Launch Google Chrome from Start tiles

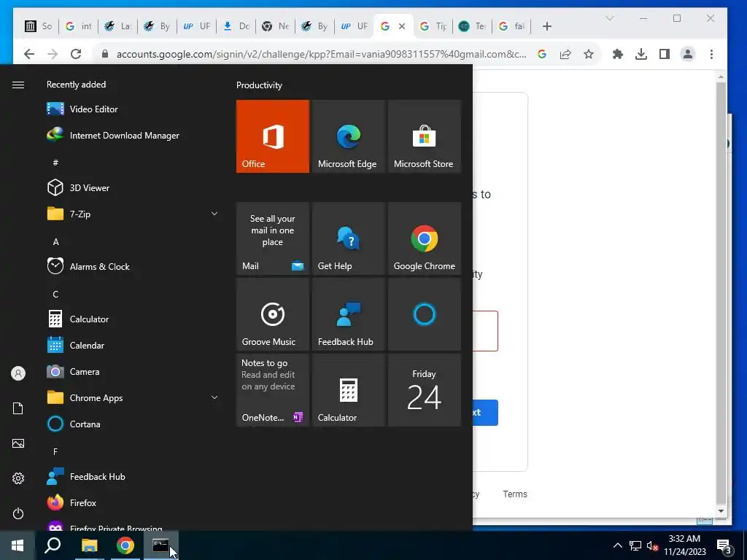click(425, 238)
